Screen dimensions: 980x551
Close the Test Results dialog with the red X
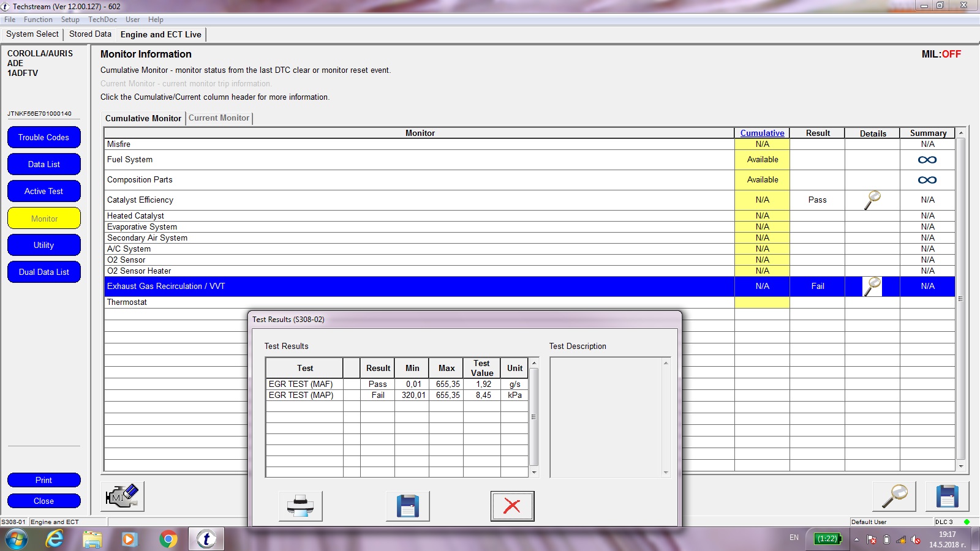pyautogui.click(x=512, y=506)
